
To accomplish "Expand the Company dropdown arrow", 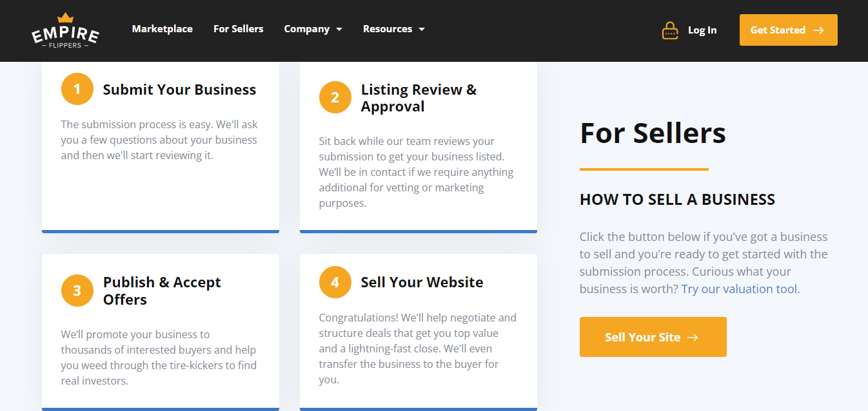I will tap(339, 29).
